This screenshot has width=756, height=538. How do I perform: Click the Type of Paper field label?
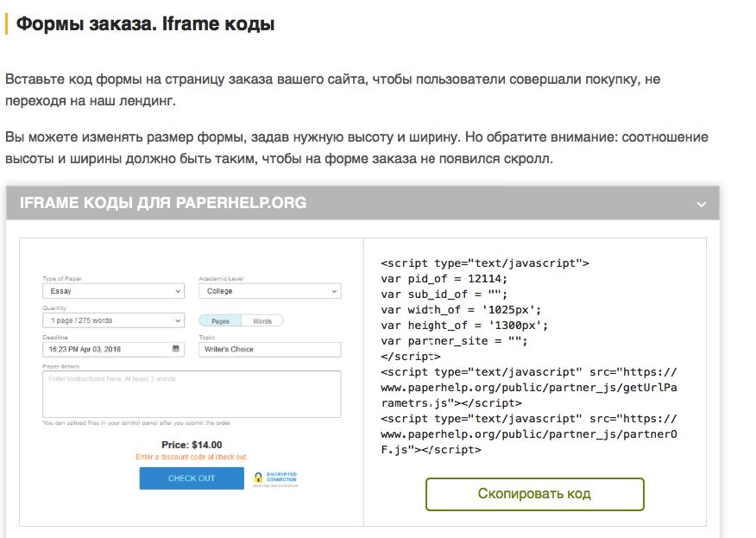(x=62, y=278)
